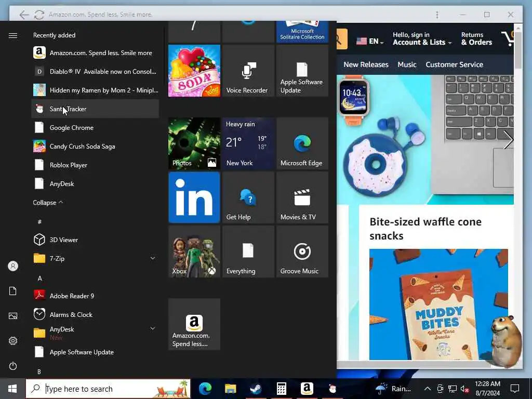This screenshot has height=399, width=532.
Task: Open File Explorer from the taskbar
Action: tap(230, 389)
